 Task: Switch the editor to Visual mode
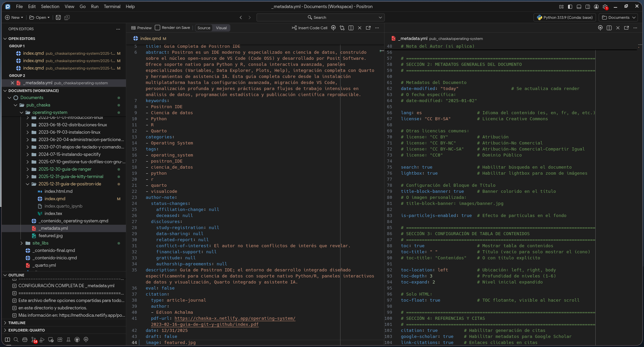click(221, 28)
